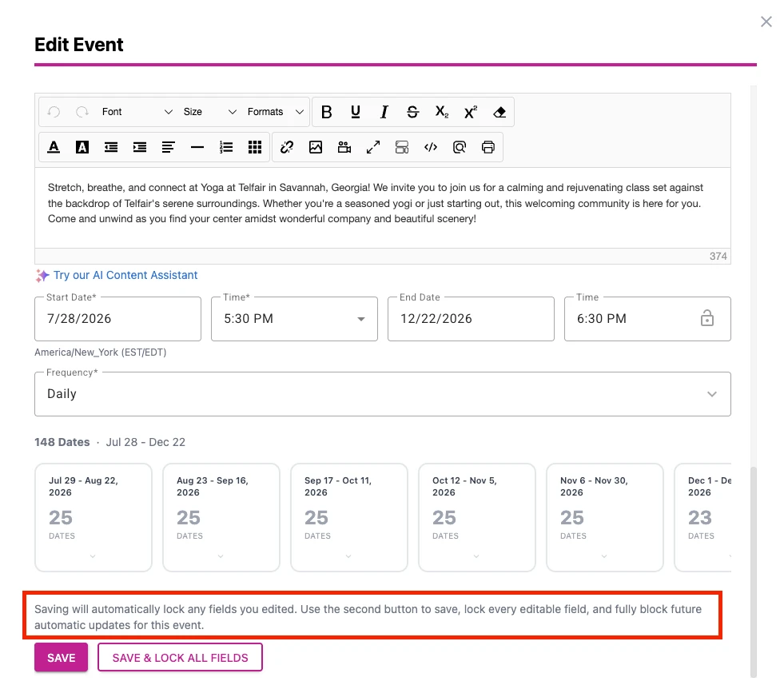Select the Dec 1 dates card with 23 dates

(x=703, y=517)
